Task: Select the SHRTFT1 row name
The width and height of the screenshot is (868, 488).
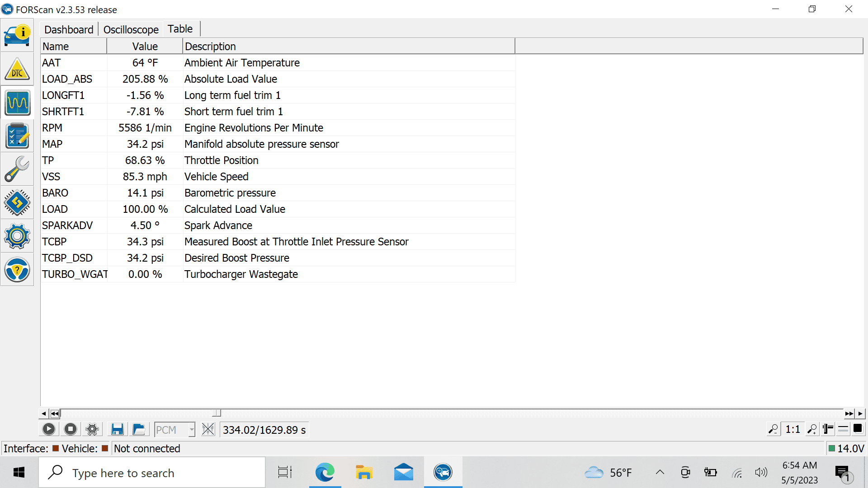Action: click(63, 112)
